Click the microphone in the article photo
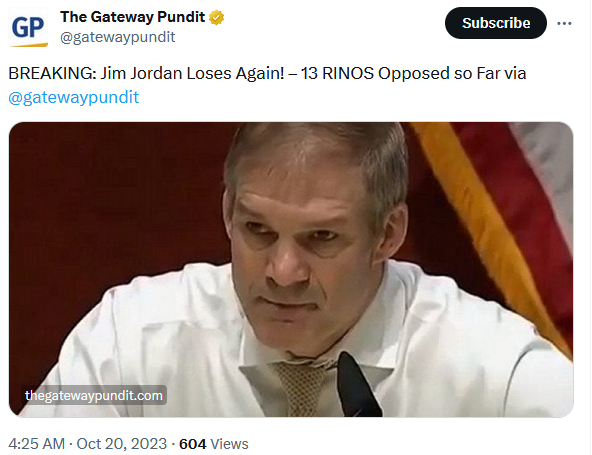592x455 pixels. pos(357,384)
